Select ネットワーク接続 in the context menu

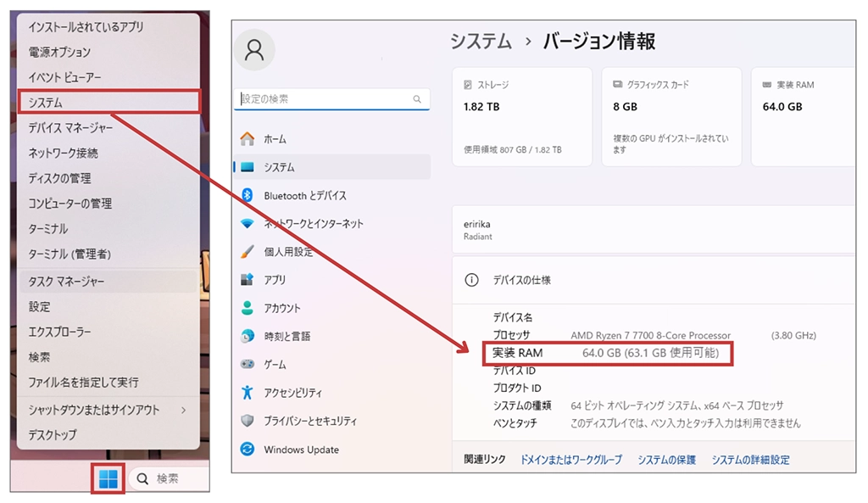108,153
